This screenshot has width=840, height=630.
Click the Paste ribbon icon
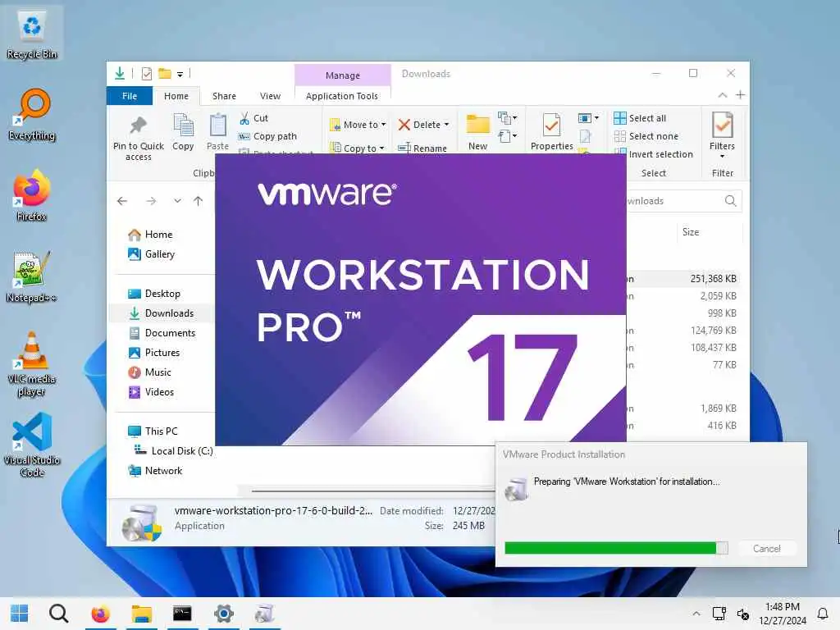click(x=217, y=125)
